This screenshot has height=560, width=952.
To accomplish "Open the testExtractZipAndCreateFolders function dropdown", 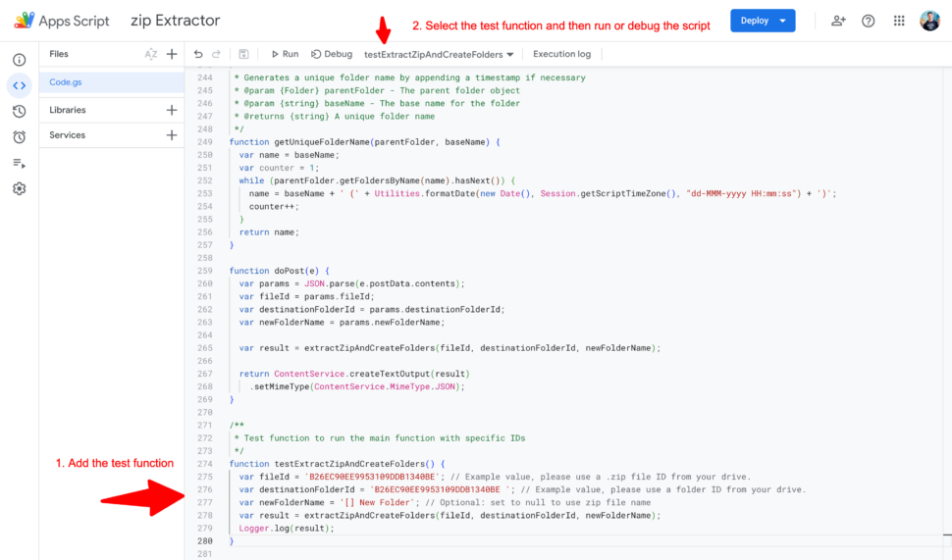I will pos(439,55).
